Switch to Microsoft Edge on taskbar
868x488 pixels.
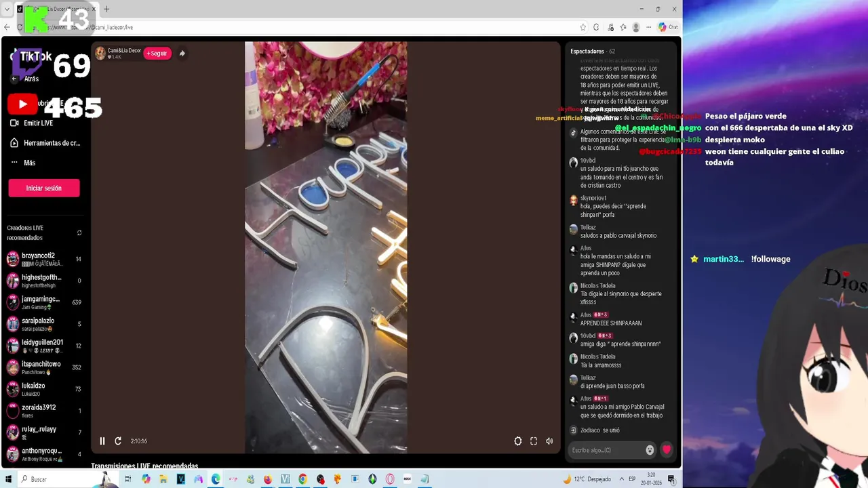(216, 479)
